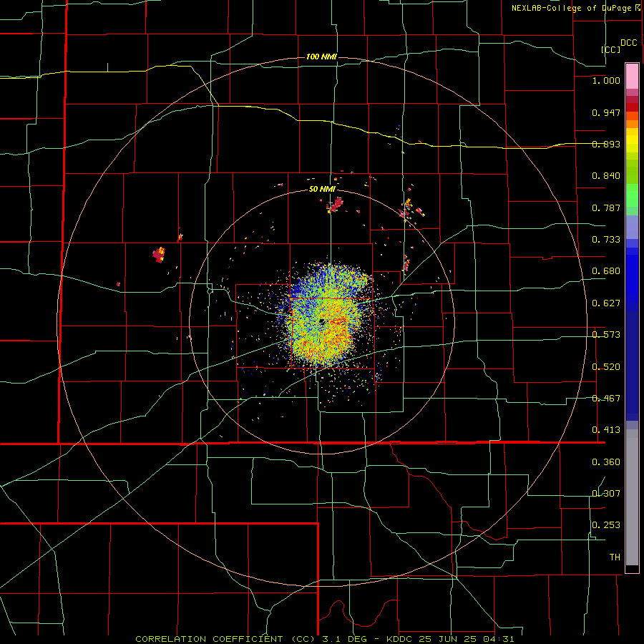644x644 pixels.
Task: Click the 0.253 color scale value
Action: click(x=606, y=525)
